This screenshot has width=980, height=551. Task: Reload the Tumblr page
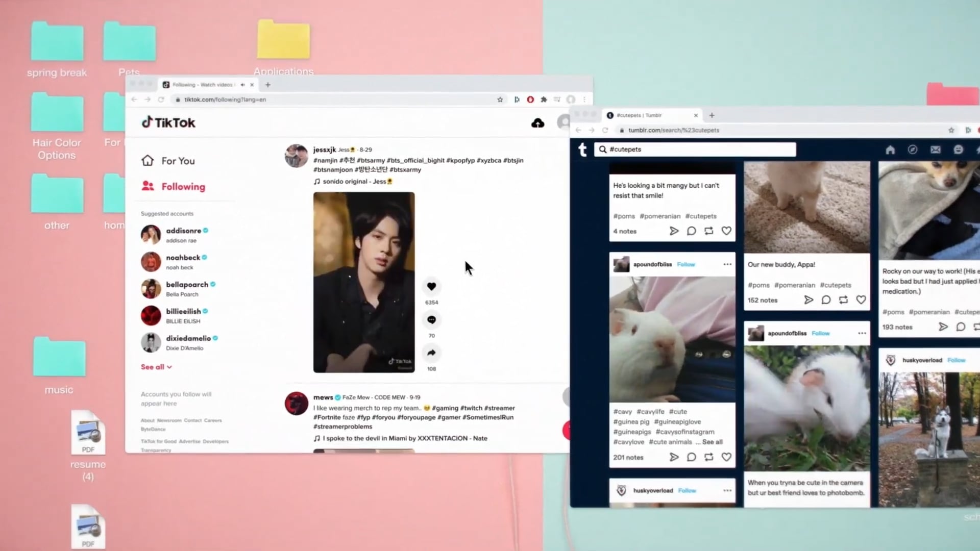(605, 130)
